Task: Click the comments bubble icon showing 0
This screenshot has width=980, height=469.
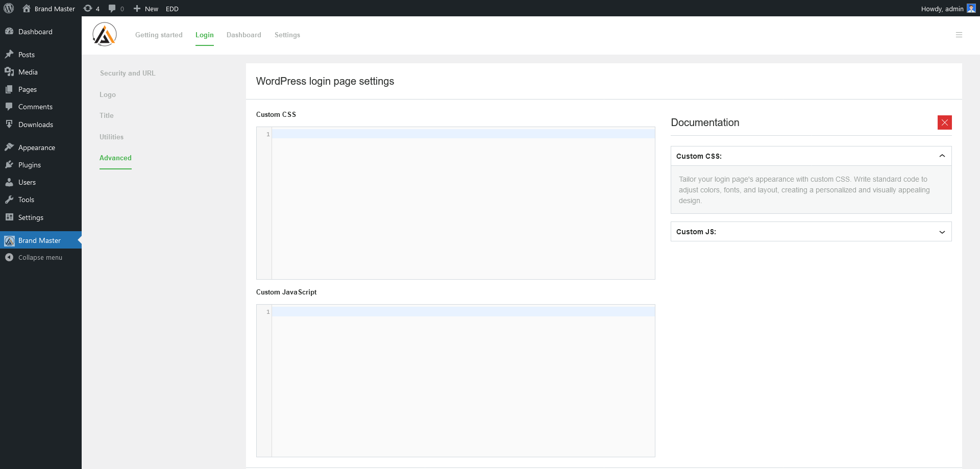Action: [112, 8]
